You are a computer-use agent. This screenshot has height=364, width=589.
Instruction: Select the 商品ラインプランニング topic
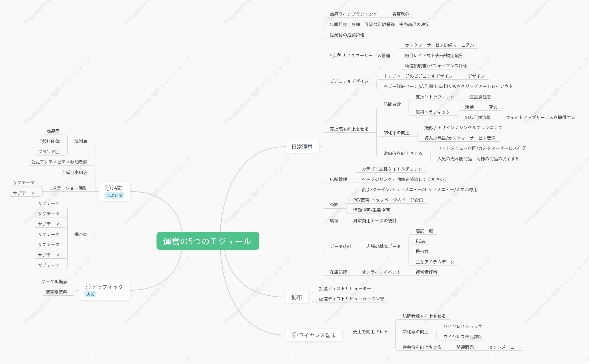pos(353,14)
